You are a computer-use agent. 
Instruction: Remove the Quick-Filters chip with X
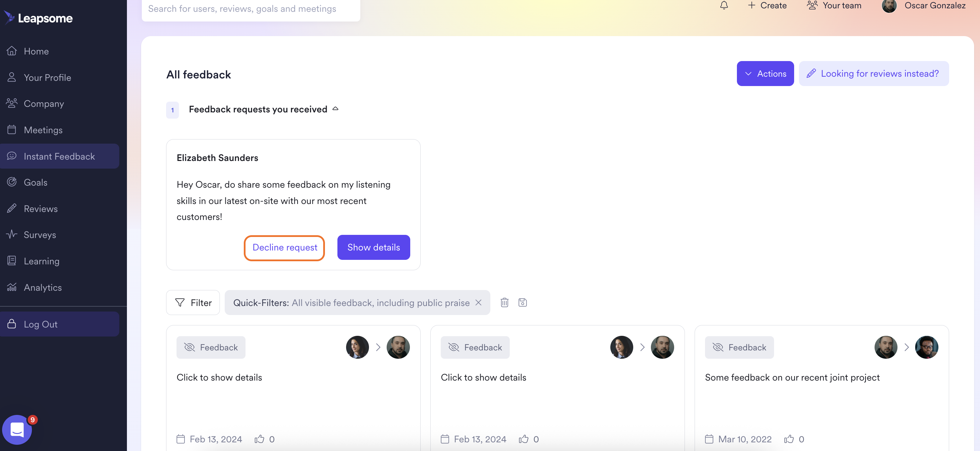(479, 302)
